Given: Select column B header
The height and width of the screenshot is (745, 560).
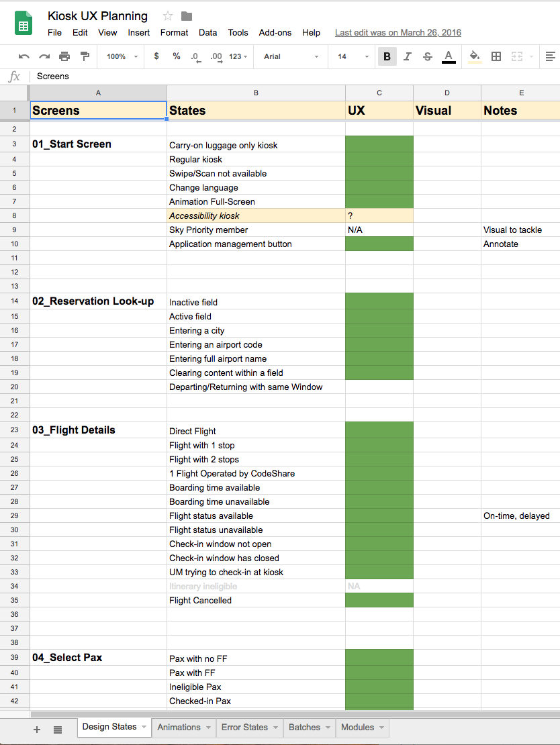Looking at the screenshot, I should (x=256, y=93).
